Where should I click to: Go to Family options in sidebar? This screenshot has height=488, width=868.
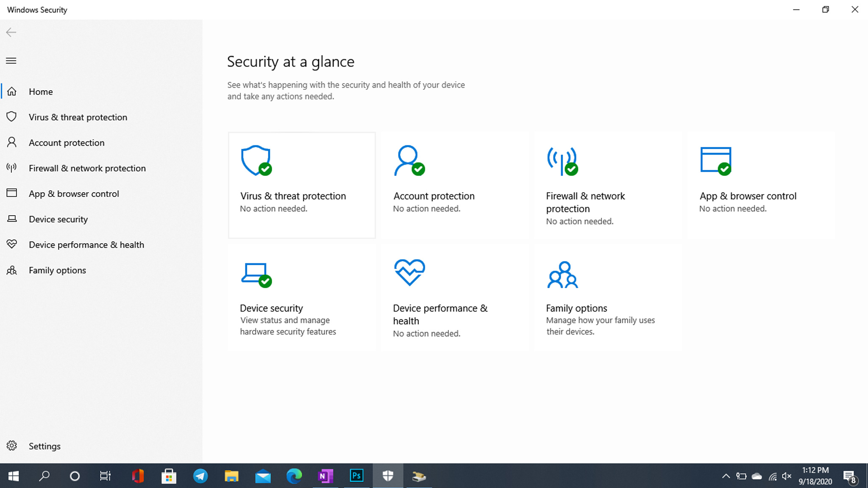pos(57,270)
